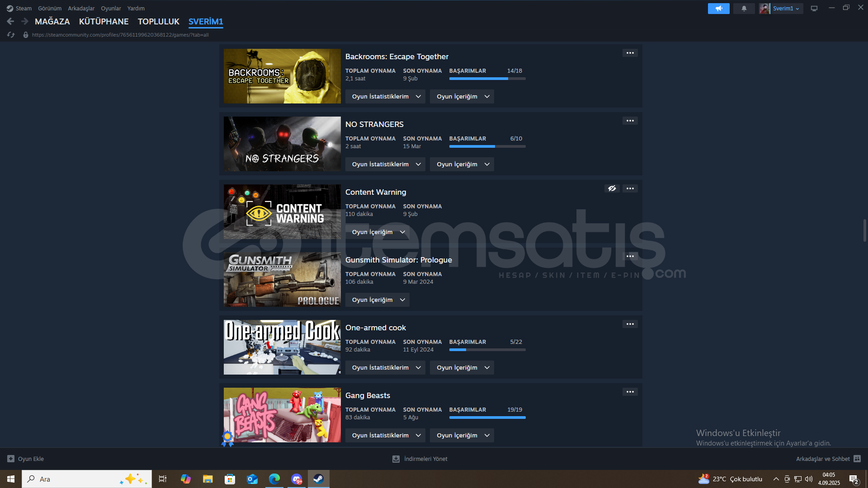
Task: Expand Oyun İçeriğim for Gunsmith Simulator: Prologue
Action: 377,300
